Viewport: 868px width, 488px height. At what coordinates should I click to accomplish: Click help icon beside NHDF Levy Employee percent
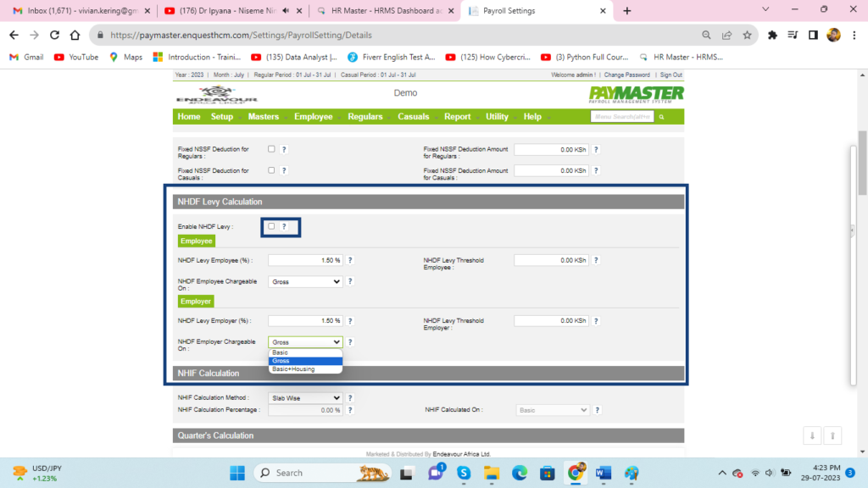350,260
